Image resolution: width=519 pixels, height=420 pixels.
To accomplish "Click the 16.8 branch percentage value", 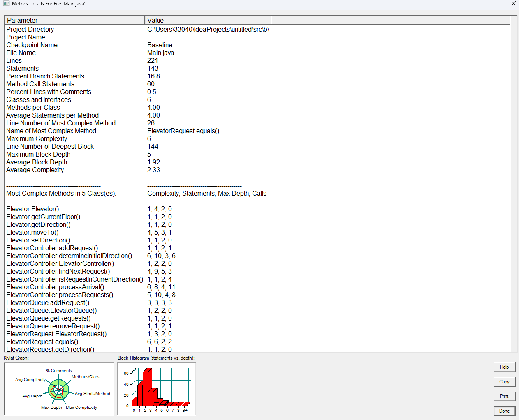I will click(153, 76).
